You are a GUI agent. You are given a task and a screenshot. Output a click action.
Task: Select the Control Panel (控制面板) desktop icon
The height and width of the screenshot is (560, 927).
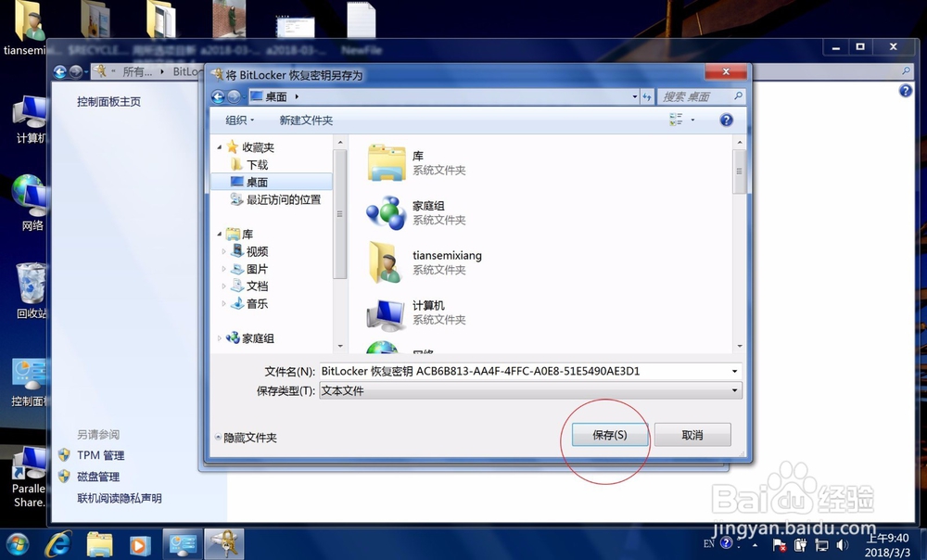coord(29,382)
